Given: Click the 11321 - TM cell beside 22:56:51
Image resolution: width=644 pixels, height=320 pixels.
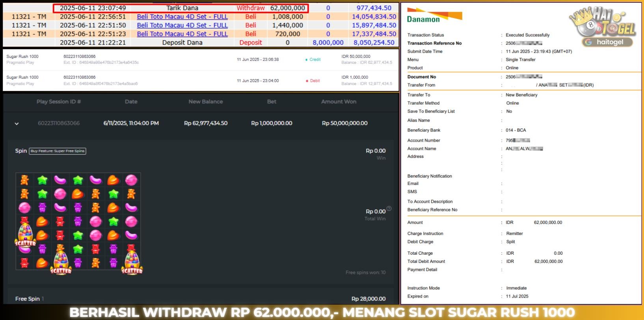Looking at the screenshot, I should (29, 17).
